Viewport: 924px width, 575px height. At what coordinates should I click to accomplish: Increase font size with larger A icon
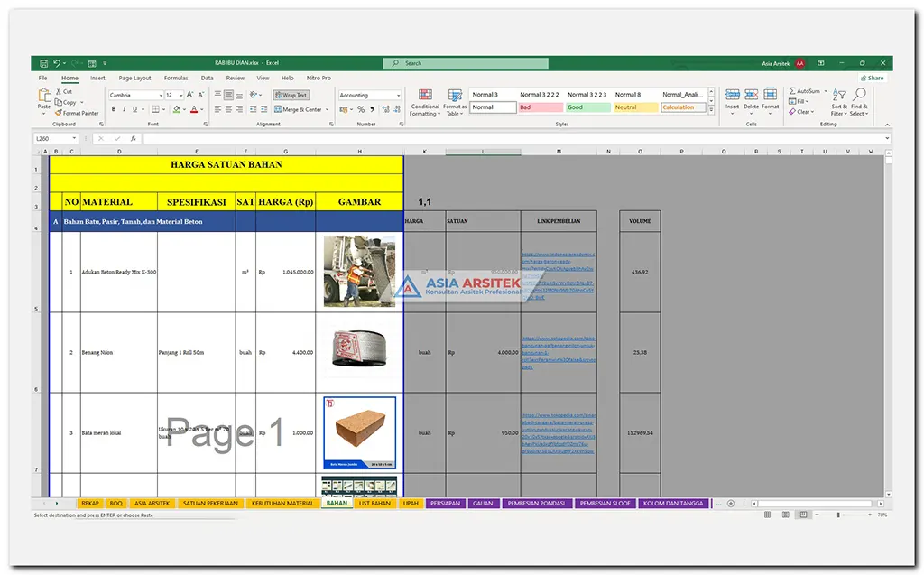[x=189, y=95]
